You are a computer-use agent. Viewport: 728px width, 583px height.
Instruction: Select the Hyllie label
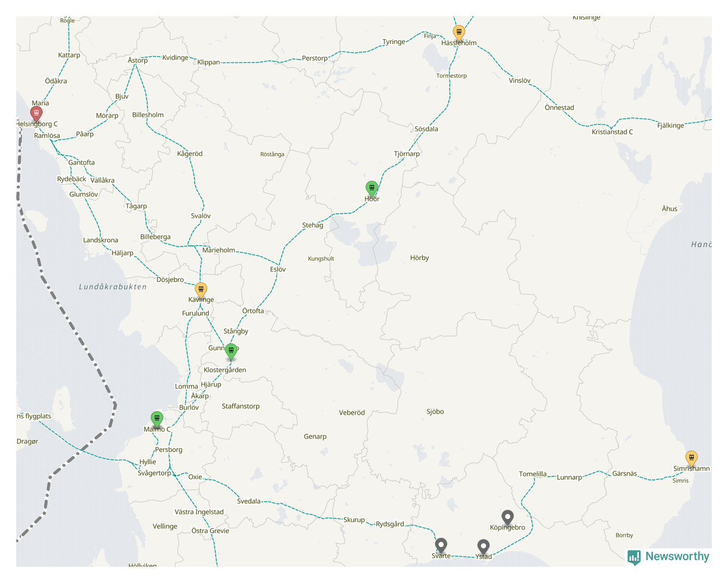pyautogui.click(x=148, y=462)
